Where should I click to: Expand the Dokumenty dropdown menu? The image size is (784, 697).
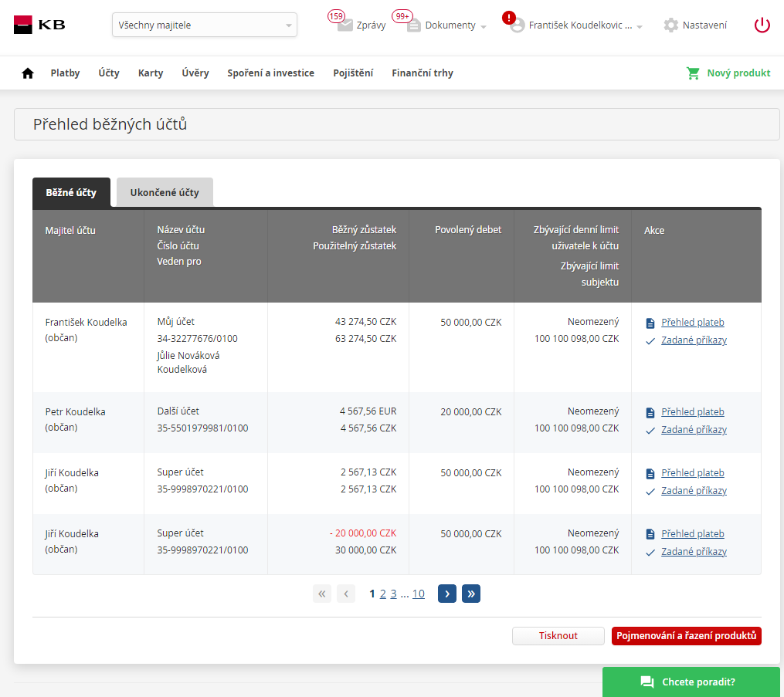(x=484, y=26)
